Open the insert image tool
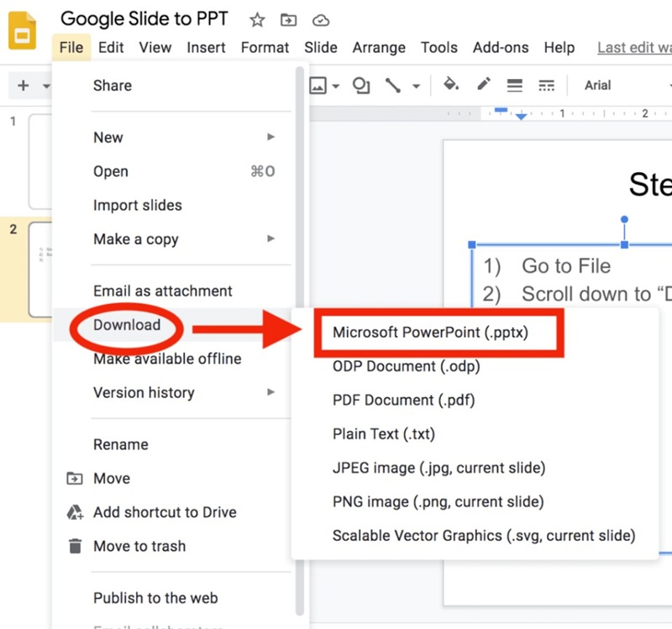Image resolution: width=672 pixels, height=629 pixels. [318, 85]
